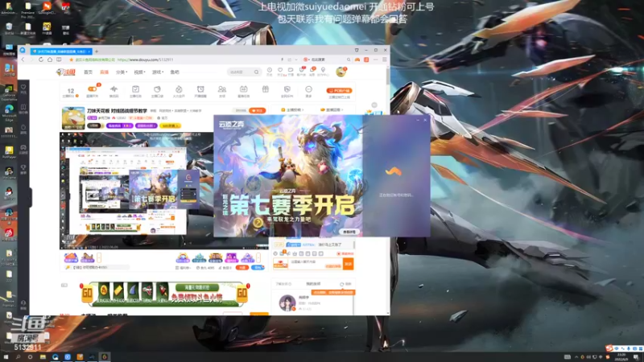Click the 发送 send button in chat
The image size is (644, 362).
(348, 264)
